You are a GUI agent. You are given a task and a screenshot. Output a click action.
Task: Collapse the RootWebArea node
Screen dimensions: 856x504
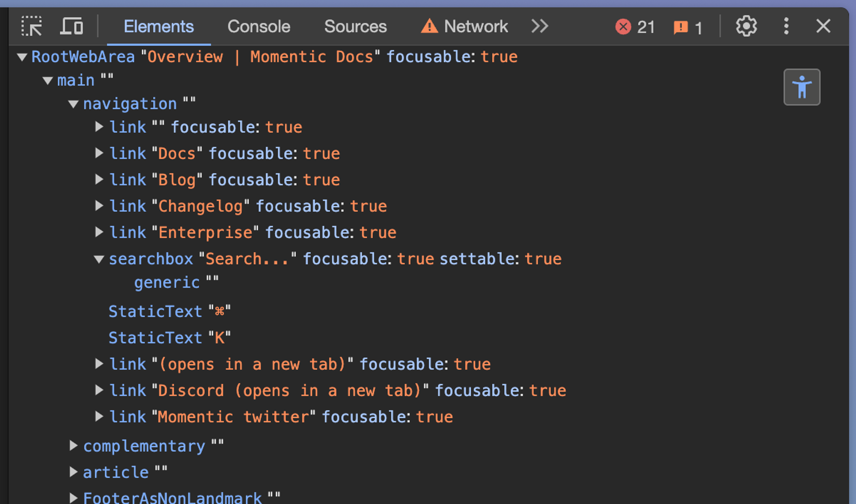pos(22,57)
